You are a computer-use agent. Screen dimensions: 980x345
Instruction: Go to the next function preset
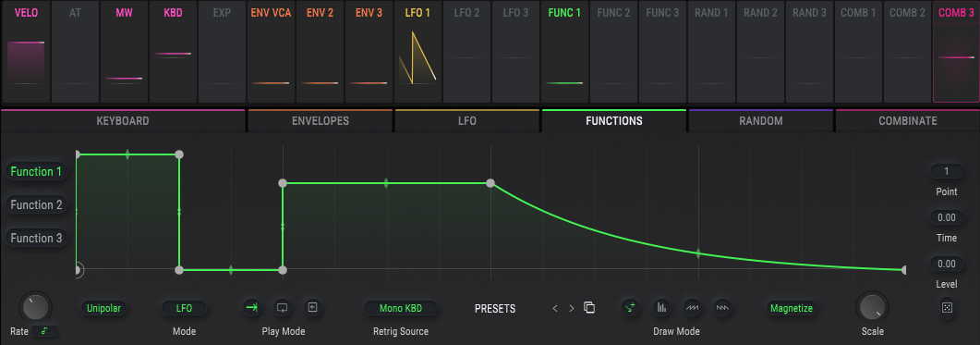[571, 308]
